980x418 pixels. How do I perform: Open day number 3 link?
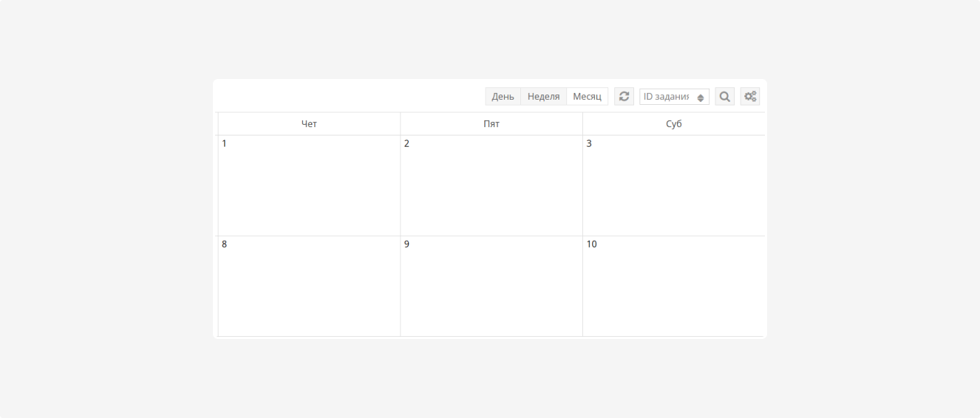(589, 144)
